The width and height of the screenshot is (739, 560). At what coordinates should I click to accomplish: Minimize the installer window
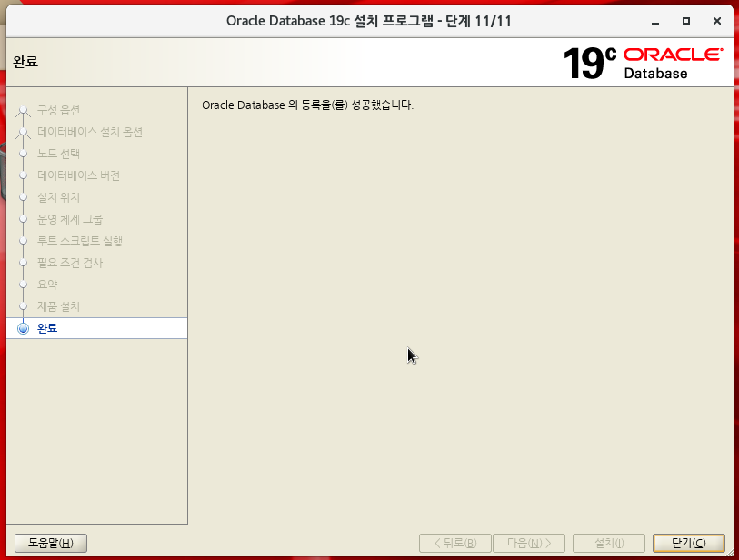(655, 21)
